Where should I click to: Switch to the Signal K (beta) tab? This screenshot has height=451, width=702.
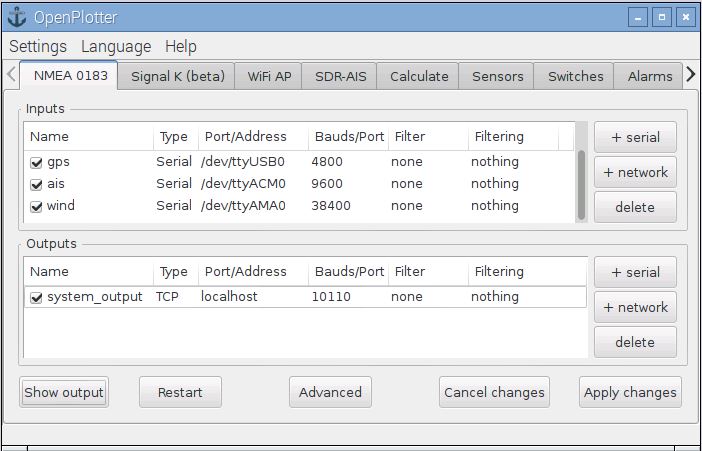[178, 77]
